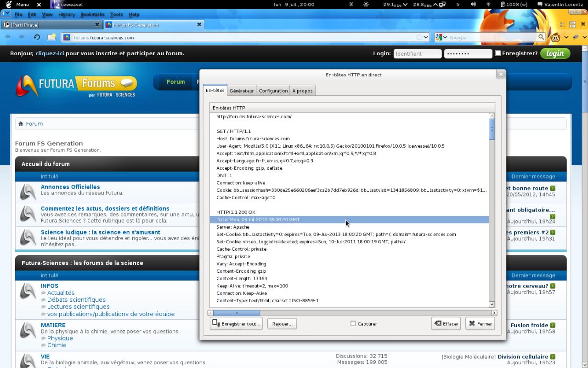Open the View menu
Viewport: 588px width, 368px height.
pyautogui.click(x=47, y=15)
